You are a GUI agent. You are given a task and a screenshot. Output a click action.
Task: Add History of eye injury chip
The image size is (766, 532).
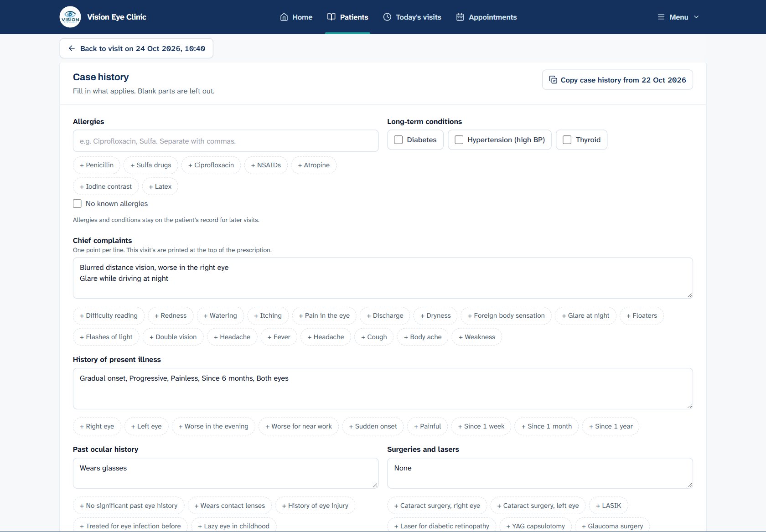coord(315,506)
